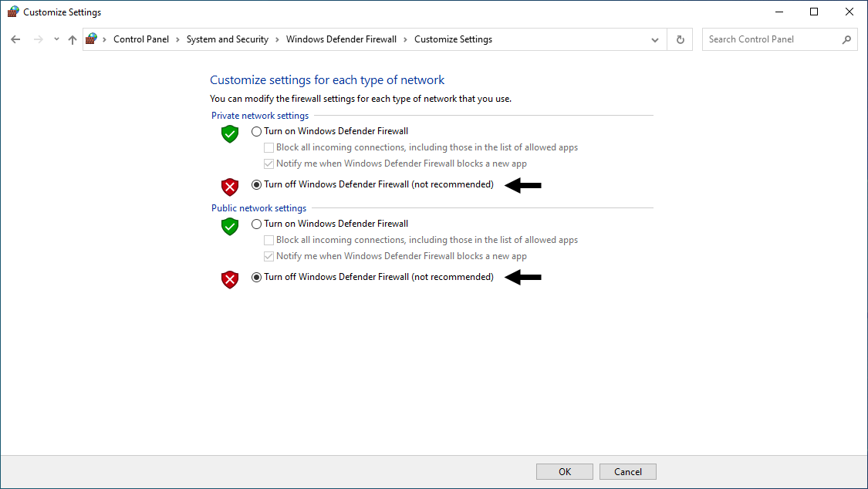Click the Customize settings for each type heading
Image resolution: width=868 pixels, height=489 pixels.
[x=327, y=80]
